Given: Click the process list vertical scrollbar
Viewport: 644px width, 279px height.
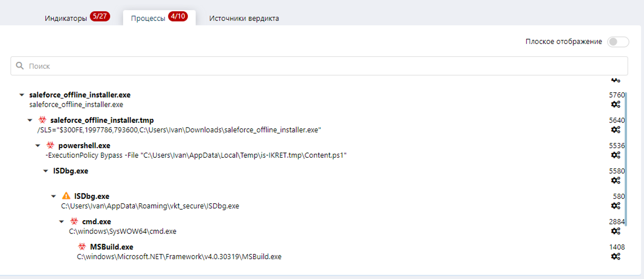Looking at the screenshot, I should (626, 158).
